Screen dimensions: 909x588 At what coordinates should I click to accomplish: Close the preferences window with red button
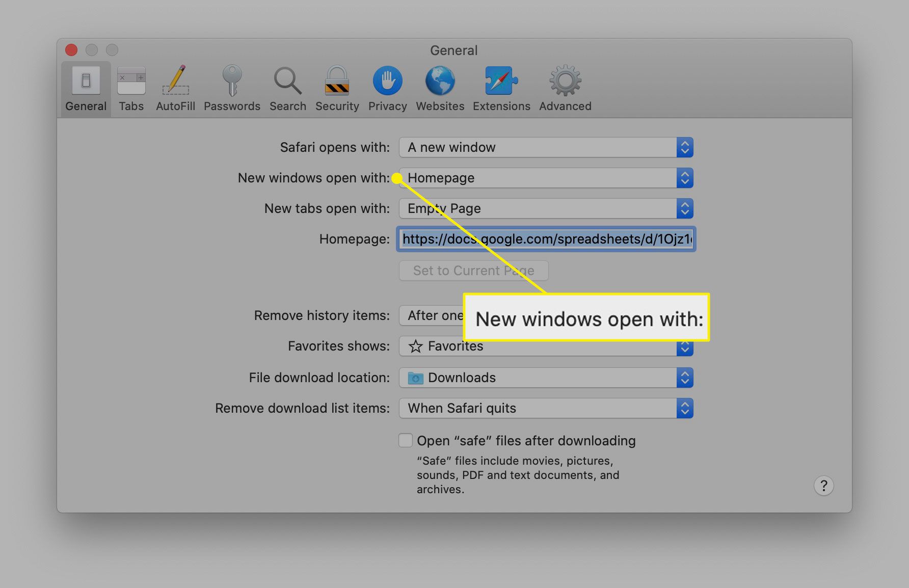click(x=71, y=50)
